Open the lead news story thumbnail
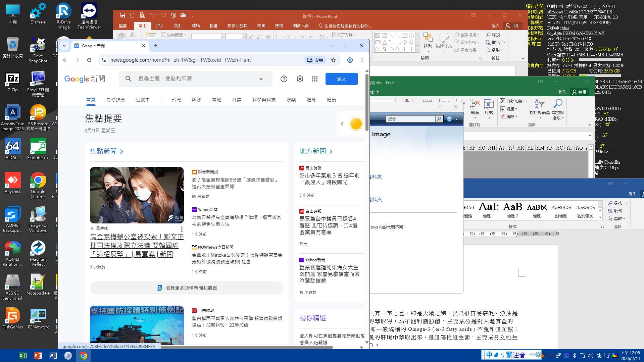644x362 pixels. click(137, 195)
